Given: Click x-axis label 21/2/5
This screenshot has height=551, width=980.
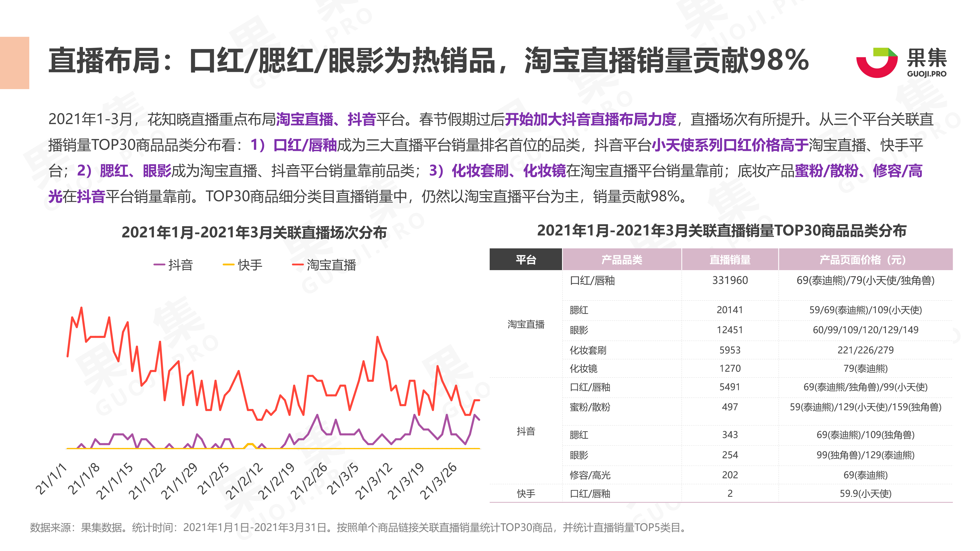Looking at the screenshot, I should coord(213,479).
